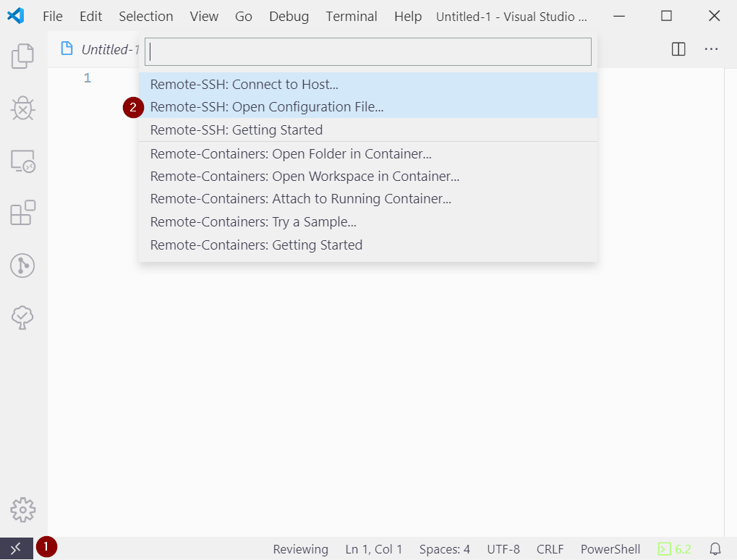Open the Debug view bug icon

22,108
